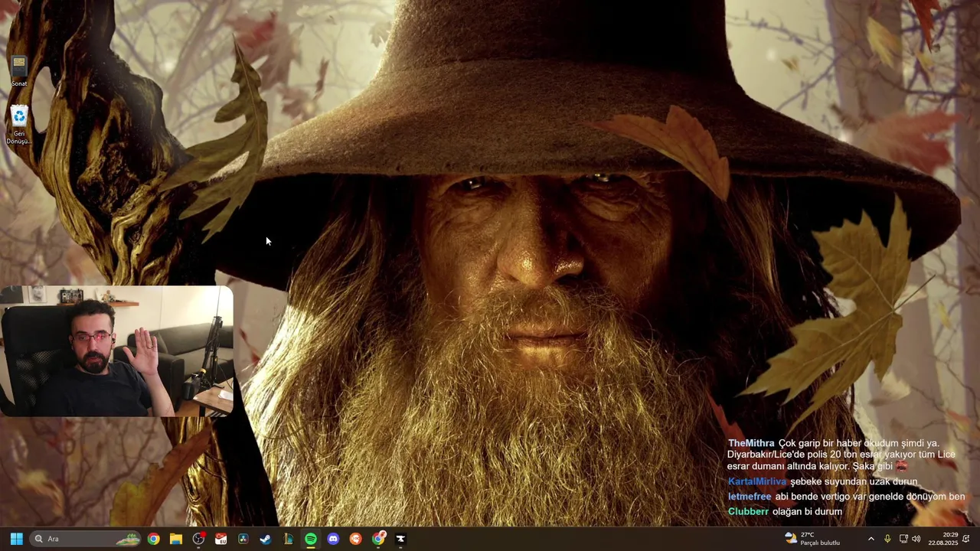The height and width of the screenshot is (551, 980).
Task: Open the notifications bell icon
Action: tap(966, 539)
